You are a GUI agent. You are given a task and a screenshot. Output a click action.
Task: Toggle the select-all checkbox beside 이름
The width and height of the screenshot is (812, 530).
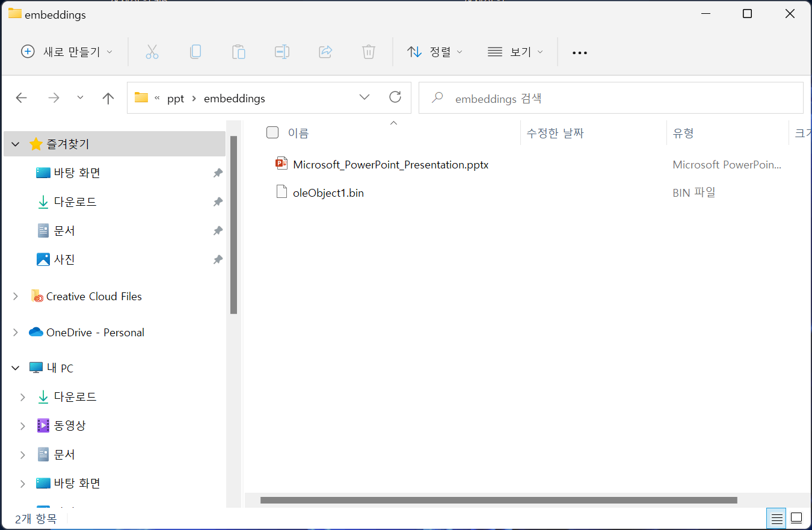pyautogui.click(x=272, y=132)
